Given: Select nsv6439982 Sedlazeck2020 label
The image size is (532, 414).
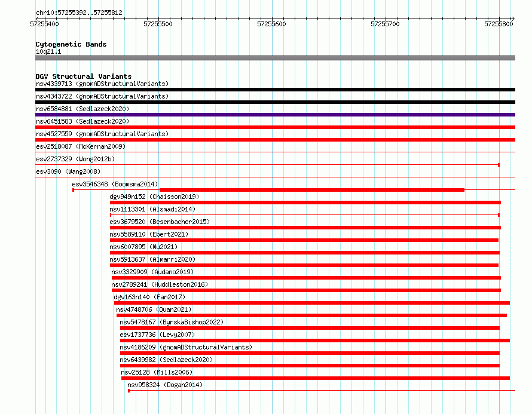Looking at the screenshot, I should pos(166,360).
